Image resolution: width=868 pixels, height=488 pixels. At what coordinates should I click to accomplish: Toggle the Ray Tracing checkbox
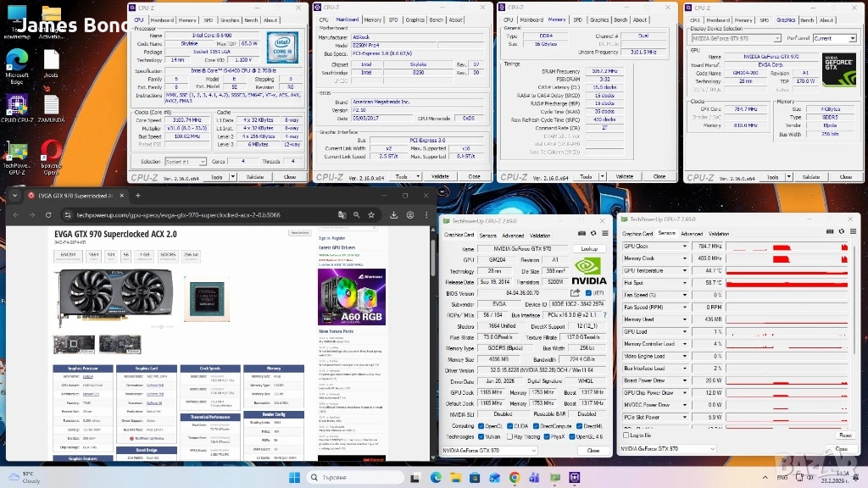[510, 436]
